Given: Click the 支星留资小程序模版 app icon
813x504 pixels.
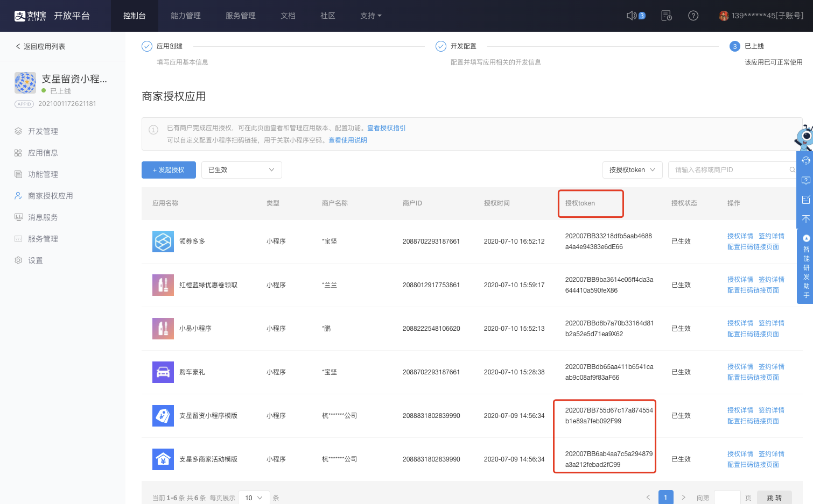Looking at the screenshot, I should pos(163,416).
